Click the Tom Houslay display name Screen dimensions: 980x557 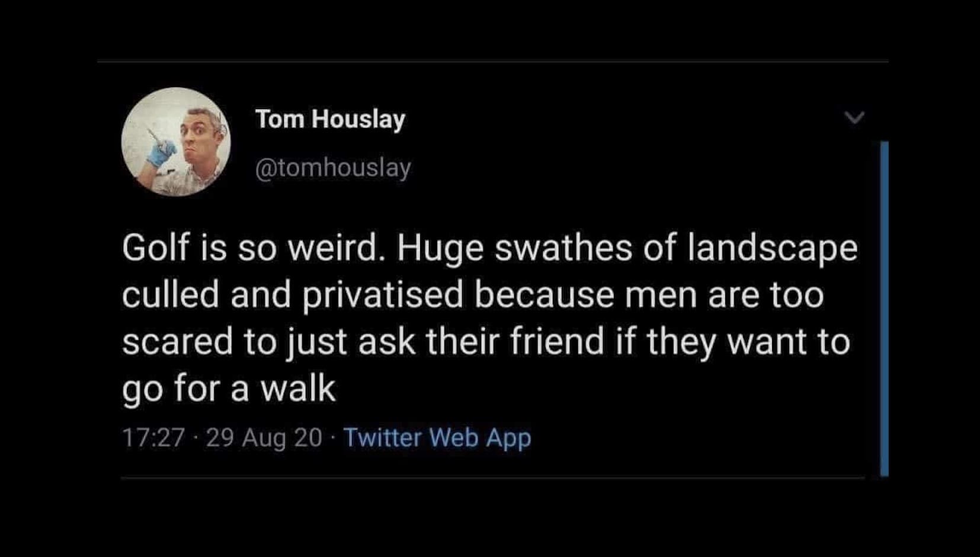point(330,119)
